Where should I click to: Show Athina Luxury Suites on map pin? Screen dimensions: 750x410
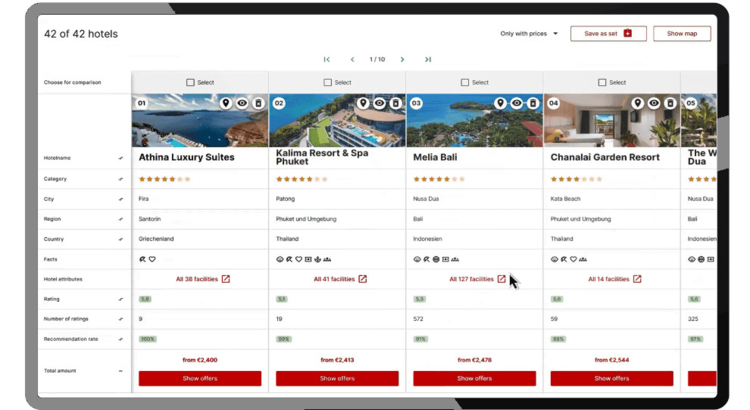click(226, 103)
